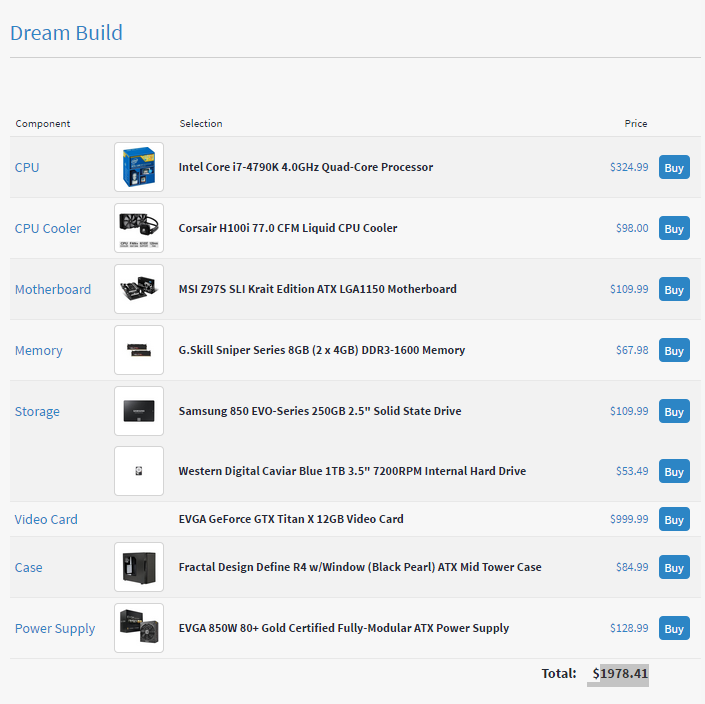The height and width of the screenshot is (704, 705).
Task: Buy the MSI Z97S Krait motherboard
Action: (x=674, y=289)
